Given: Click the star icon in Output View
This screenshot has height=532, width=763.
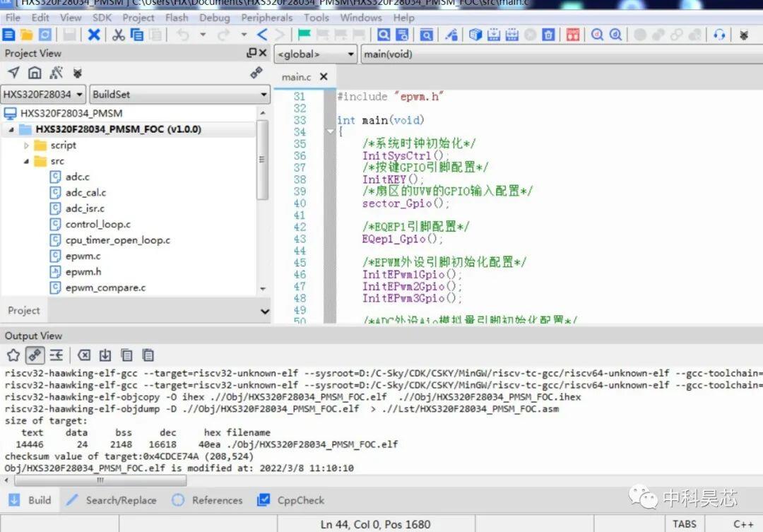Looking at the screenshot, I should pyautogui.click(x=13, y=355).
